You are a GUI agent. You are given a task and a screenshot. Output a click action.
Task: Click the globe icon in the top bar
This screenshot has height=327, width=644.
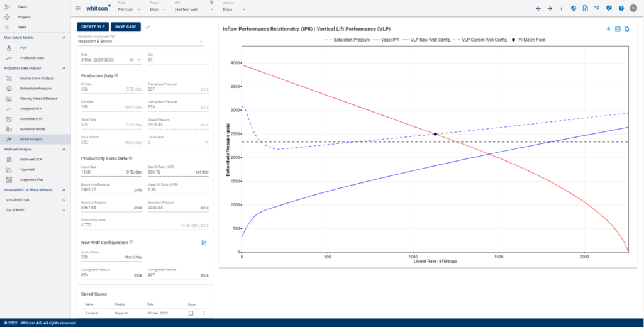(x=574, y=8)
